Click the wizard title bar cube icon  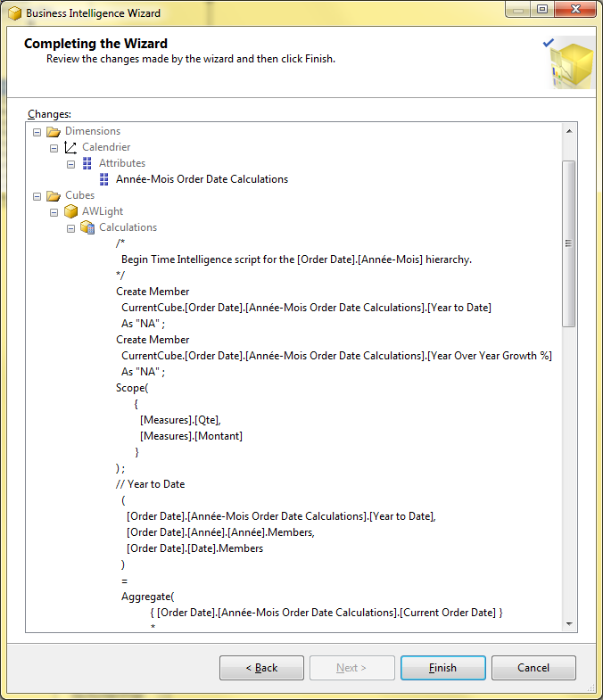click(x=14, y=13)
